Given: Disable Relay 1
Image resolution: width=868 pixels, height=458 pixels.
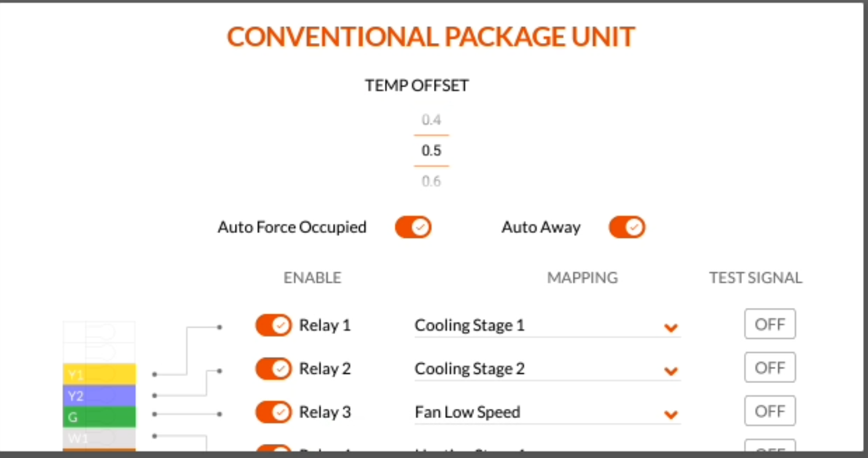Looking at the screenshot, I should click(x=273, y=325).
